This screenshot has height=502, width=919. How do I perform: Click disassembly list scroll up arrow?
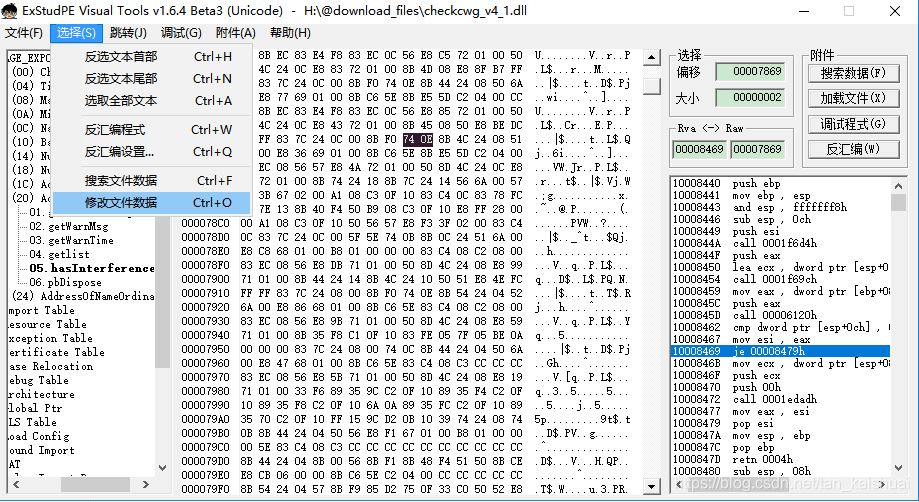click(898, 186)
